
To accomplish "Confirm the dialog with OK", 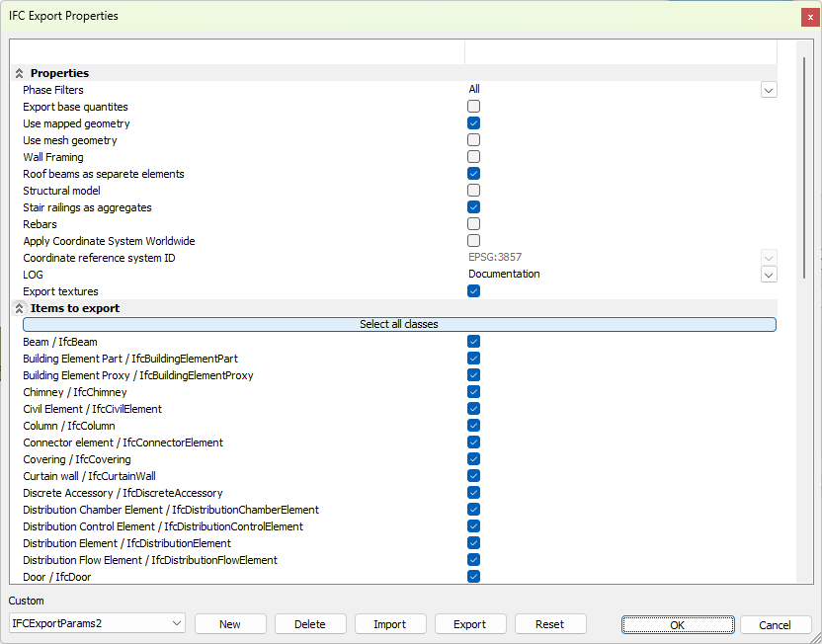I will tap(678, 624).
